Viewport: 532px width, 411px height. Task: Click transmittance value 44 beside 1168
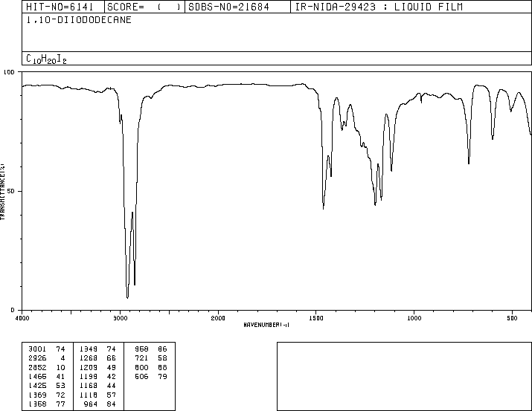(x=112, y=386)
